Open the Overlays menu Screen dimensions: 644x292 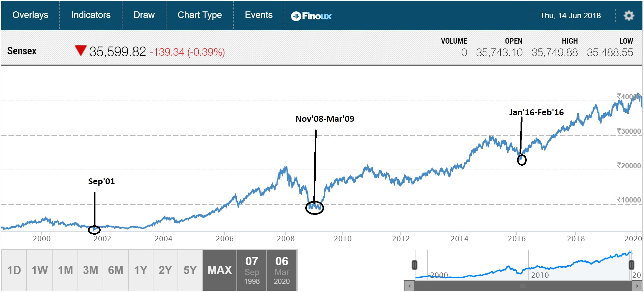30,15
